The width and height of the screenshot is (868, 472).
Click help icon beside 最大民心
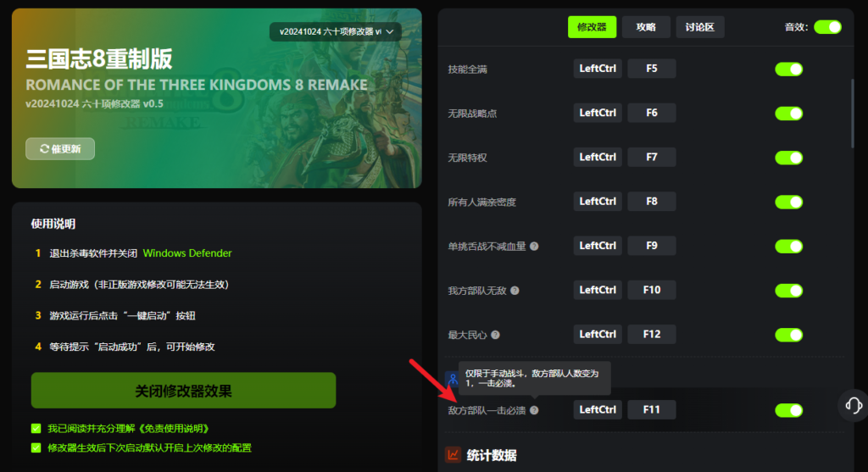(x=495, y=335)
